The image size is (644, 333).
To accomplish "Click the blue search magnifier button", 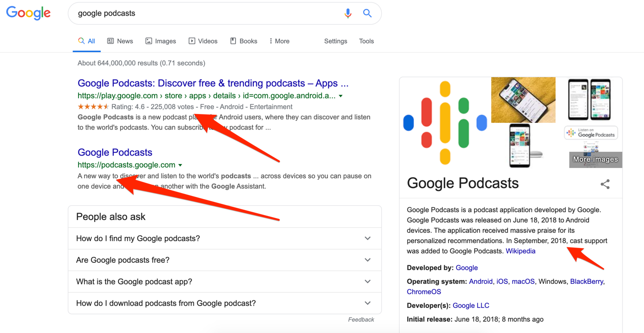I will [367, 13].
